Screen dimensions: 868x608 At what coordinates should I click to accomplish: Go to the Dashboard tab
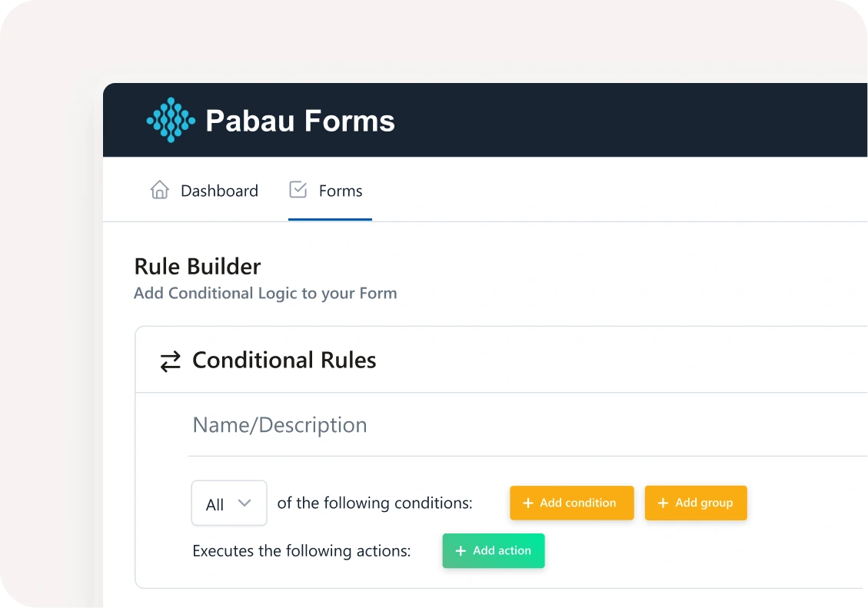point(219,191)
